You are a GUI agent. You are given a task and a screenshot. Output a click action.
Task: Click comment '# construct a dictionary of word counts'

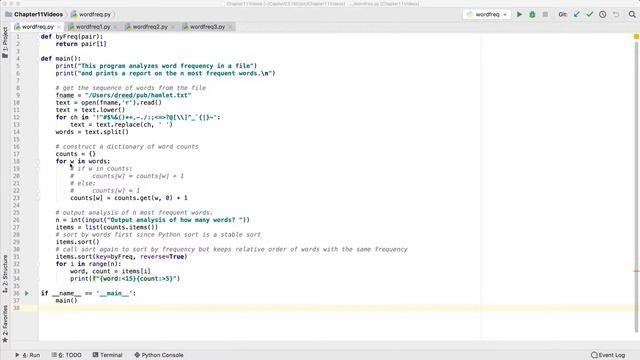pyautogui.click(x=127, y=147)
